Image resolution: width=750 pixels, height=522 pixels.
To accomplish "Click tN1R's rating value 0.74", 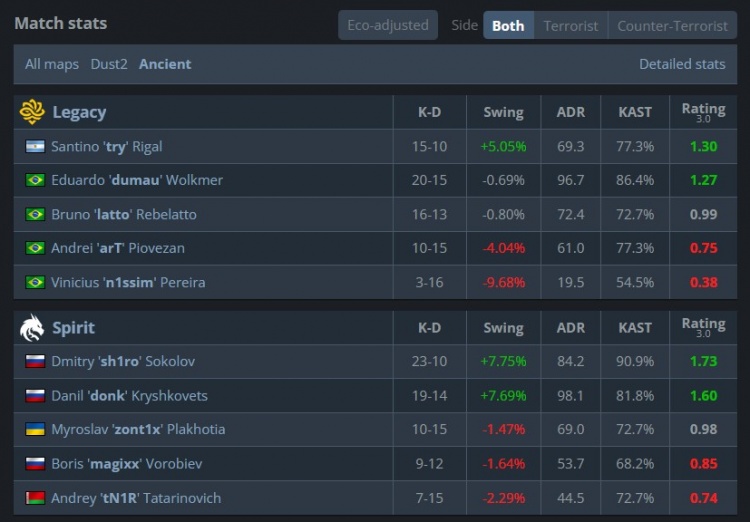I will (x=704, y=498).
